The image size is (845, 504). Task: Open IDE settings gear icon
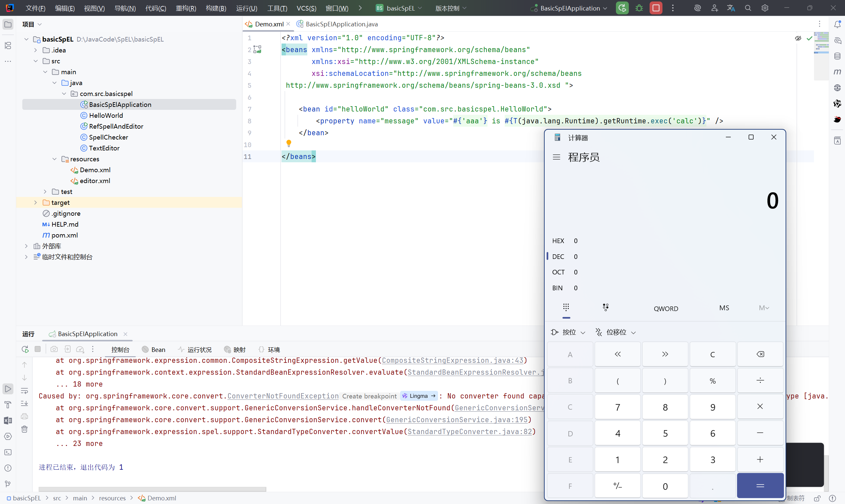point(765,8)
